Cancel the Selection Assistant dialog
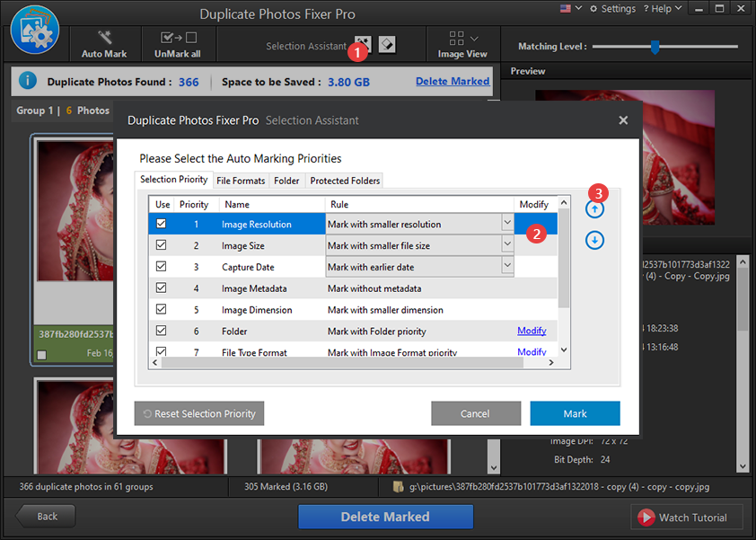756x540 pixels. click(x=476, y=413)
